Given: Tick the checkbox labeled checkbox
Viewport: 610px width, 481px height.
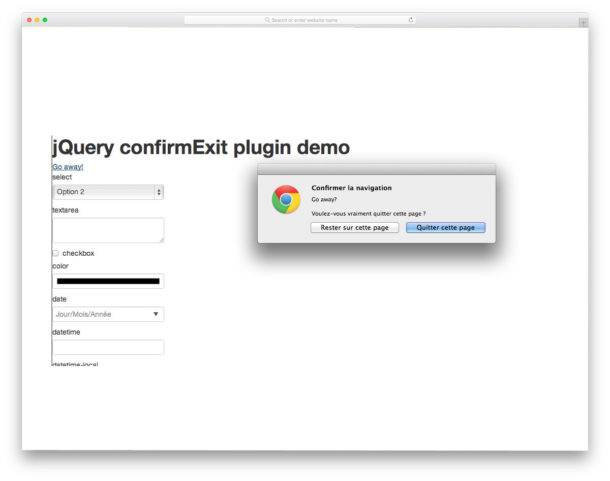Looking at the screenshot, I should [56, 253].
